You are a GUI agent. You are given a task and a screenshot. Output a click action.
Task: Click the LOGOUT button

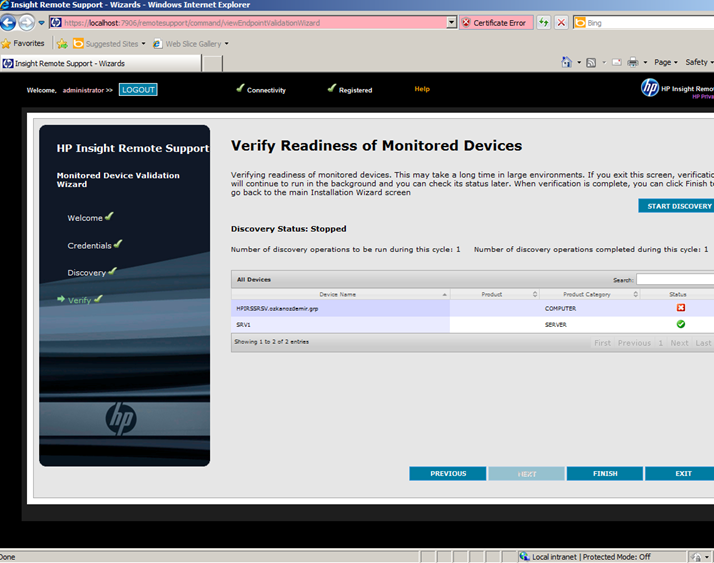pos(138,90)
